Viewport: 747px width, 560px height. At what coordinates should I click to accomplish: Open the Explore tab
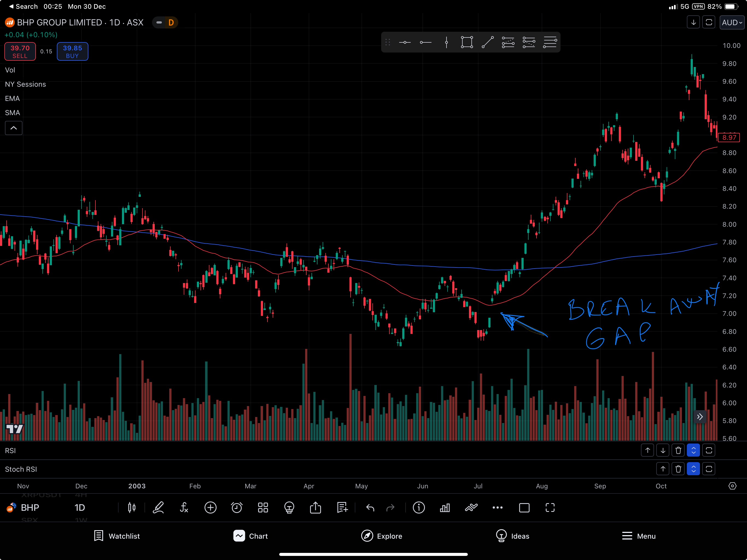(382, 536)
